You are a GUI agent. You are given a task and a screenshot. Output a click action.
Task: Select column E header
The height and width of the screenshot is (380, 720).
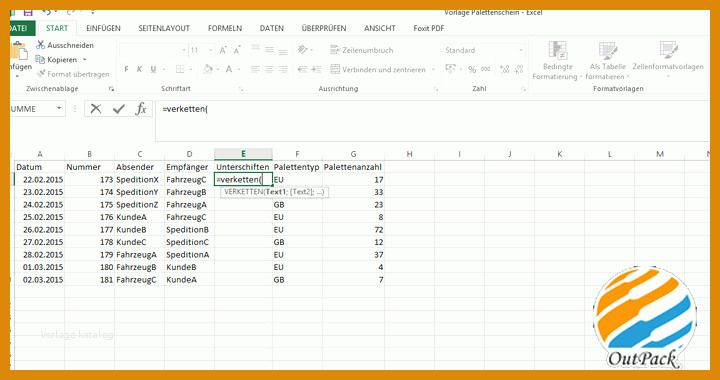pos(243,154)
